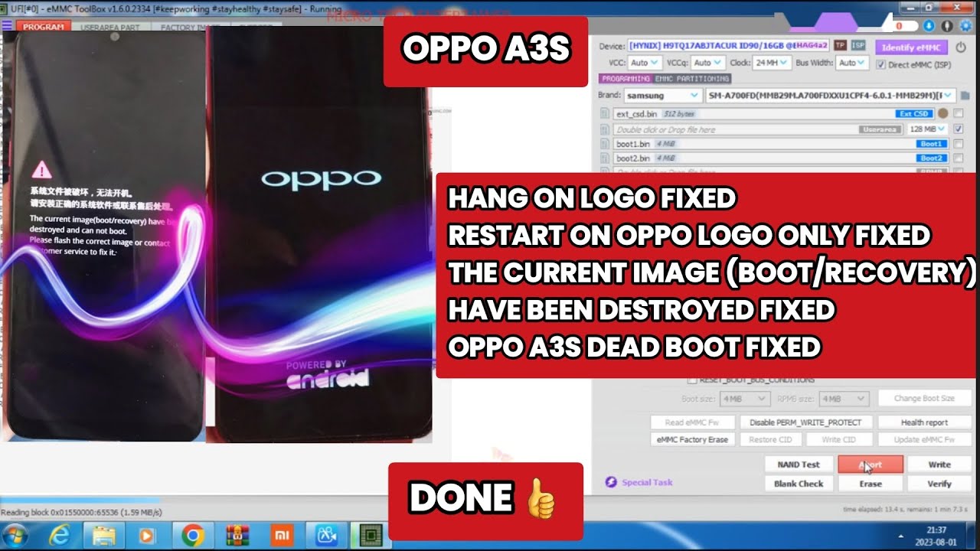Image resolution: width=980 pixels, height=551 pixels.
Task: Switch to the USERAREA PART tab
Action: (111, 27)
